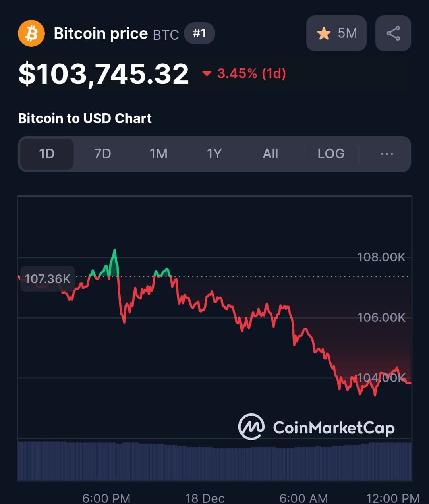Click the 6:00 PM time axis label

pos(106,498)
